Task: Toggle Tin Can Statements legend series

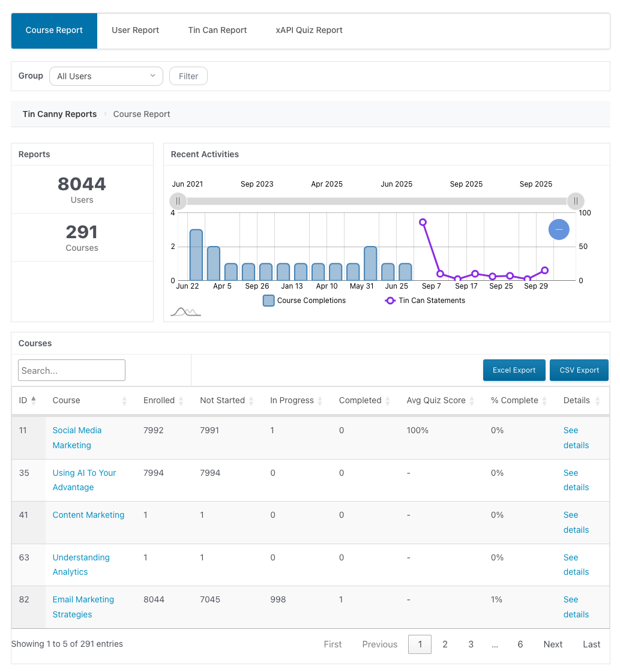Action: click(x=425, y=301)
